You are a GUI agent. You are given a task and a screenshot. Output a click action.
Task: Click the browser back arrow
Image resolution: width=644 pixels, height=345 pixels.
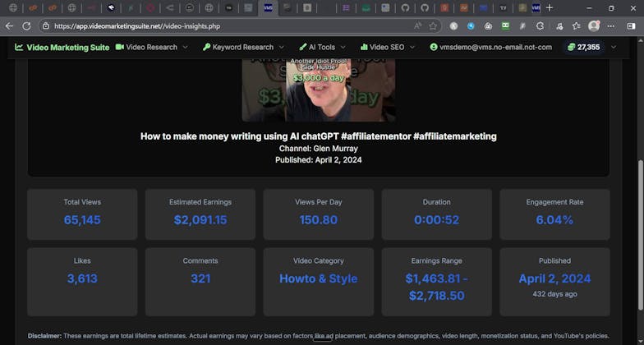pyautogui.click(x=9, y=25)
